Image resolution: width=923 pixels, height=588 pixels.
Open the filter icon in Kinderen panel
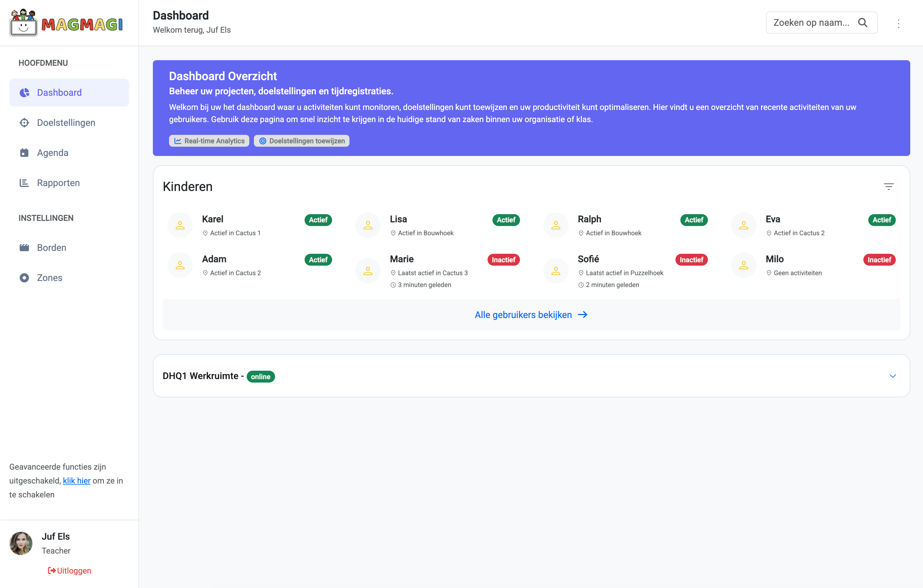pos(889,187)
